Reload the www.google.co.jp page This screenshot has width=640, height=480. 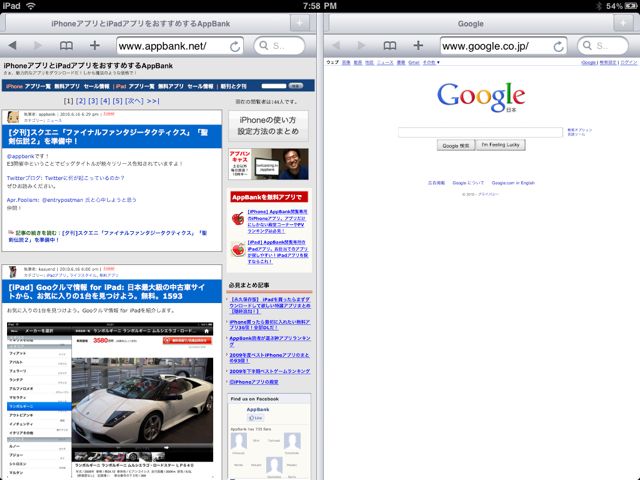click(x=558, y=47)
